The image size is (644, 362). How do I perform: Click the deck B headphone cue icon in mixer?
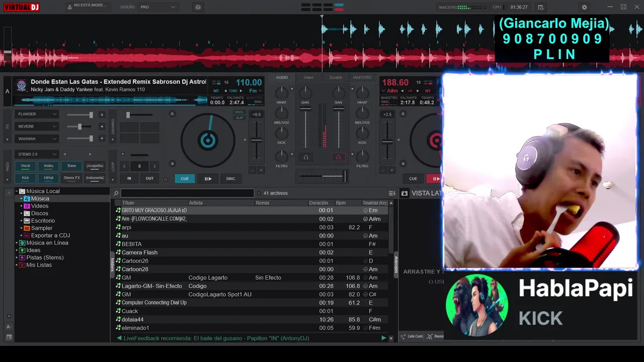[x=338, y=157]
